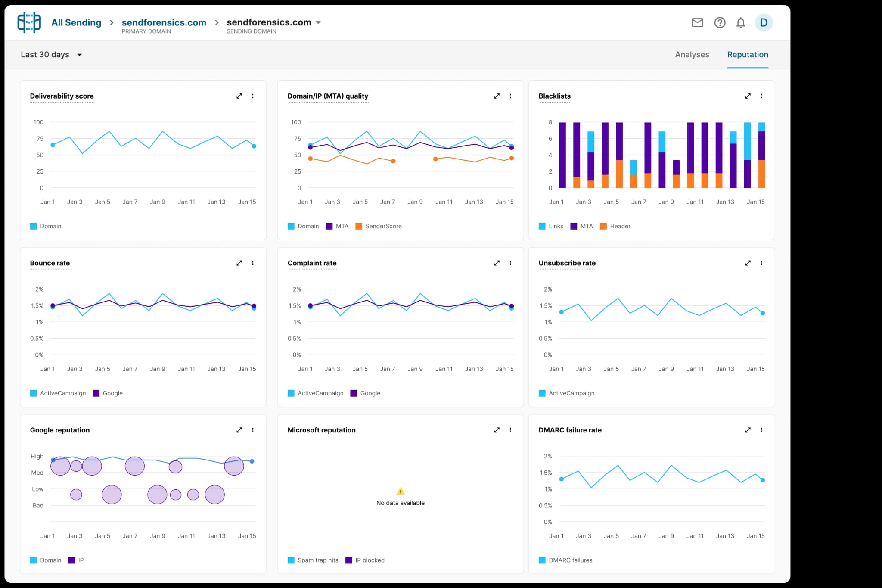Expand the DMARC failure rate chart
The image size is (882, 588).
point(748,430)
